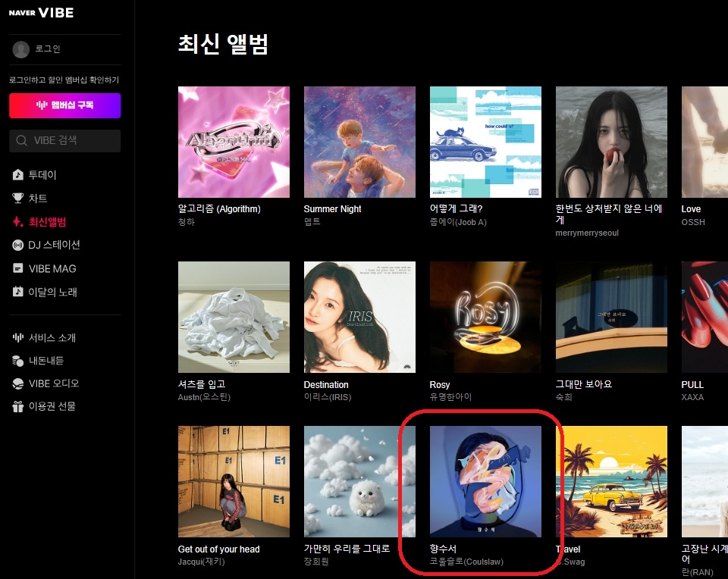
Task: Open the 가만히 우리를 그대로 album cover
Action: pyautogui.click(x=359, y=481)
